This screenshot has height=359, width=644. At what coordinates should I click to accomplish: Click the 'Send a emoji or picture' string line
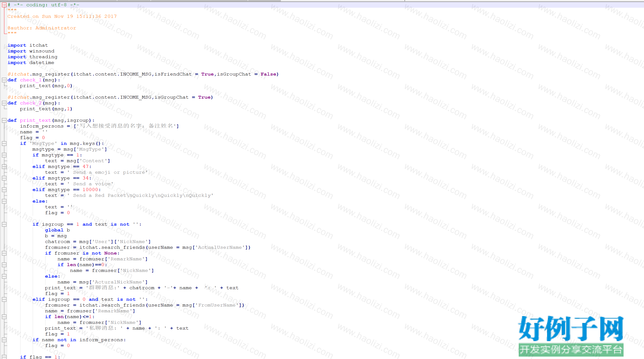96,172
